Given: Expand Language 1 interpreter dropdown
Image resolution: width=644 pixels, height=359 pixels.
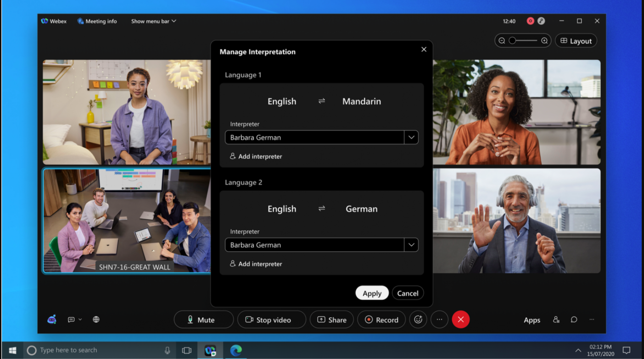Looking at the screenshot, I should [411, 138].
